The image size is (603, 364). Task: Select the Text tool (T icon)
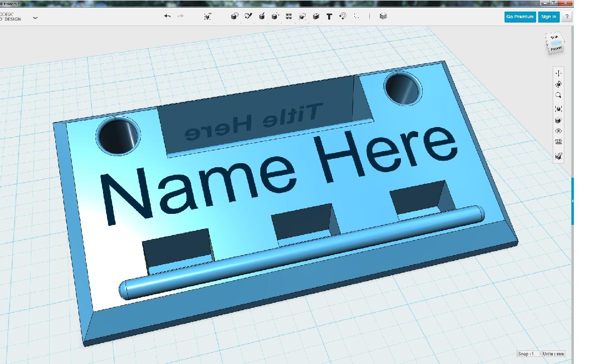pos(329,17)
